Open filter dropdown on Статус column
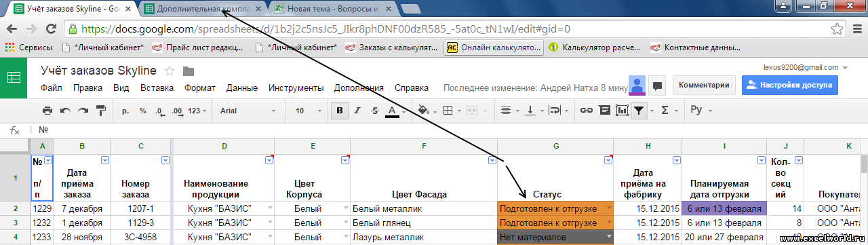This screenshot has height=245, width=868. 608,160
